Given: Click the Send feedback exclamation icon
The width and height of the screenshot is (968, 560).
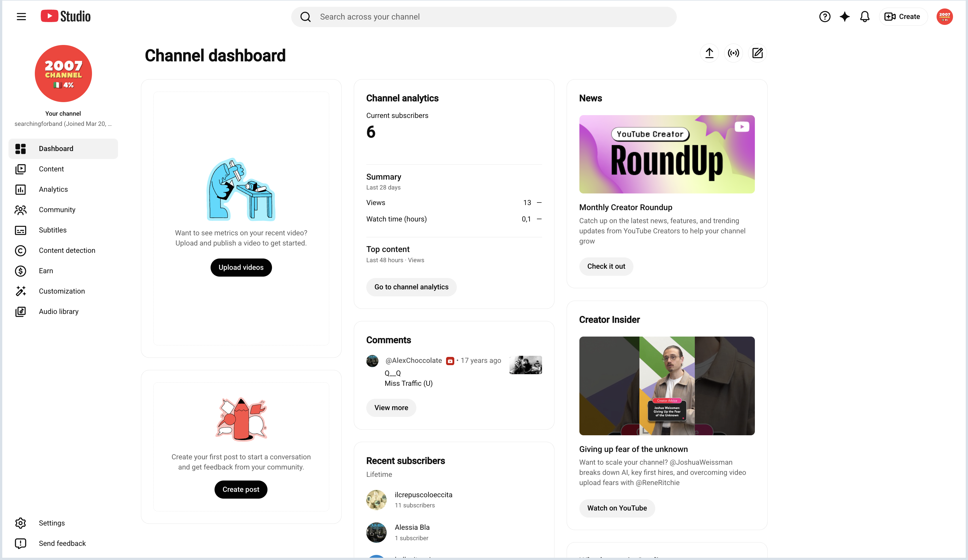Looking at the screenshot, I should click(x=20, y=543).
